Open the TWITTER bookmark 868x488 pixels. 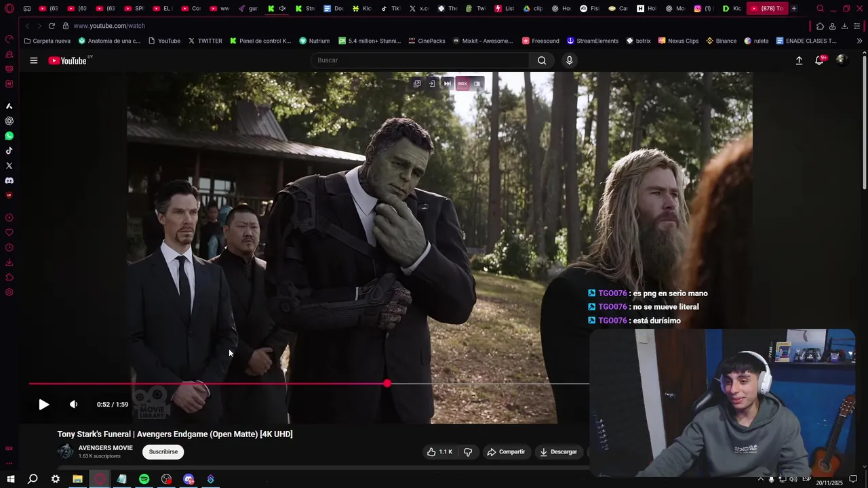point(205,41)
